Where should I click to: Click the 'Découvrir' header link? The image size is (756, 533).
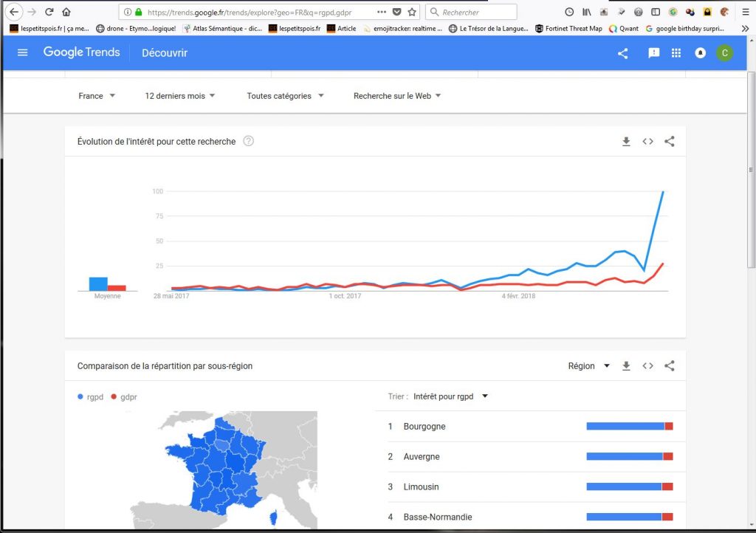pos(165,53)
